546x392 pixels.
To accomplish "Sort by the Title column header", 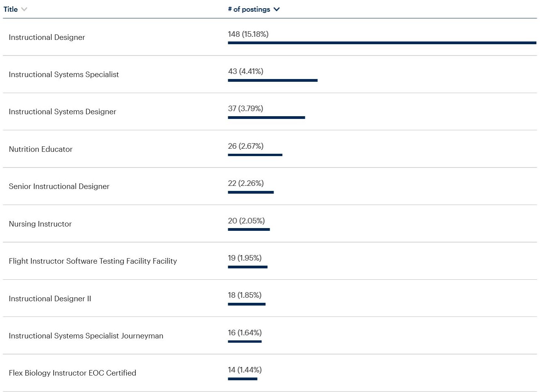I will pyautogui.click(x=11, y=9).
